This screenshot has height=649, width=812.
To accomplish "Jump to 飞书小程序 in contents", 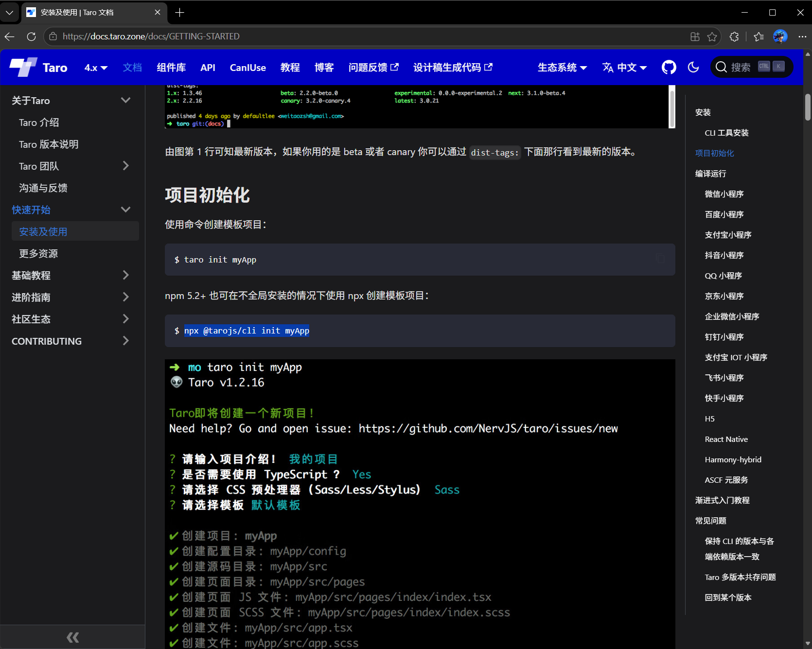I will [724, 378].
